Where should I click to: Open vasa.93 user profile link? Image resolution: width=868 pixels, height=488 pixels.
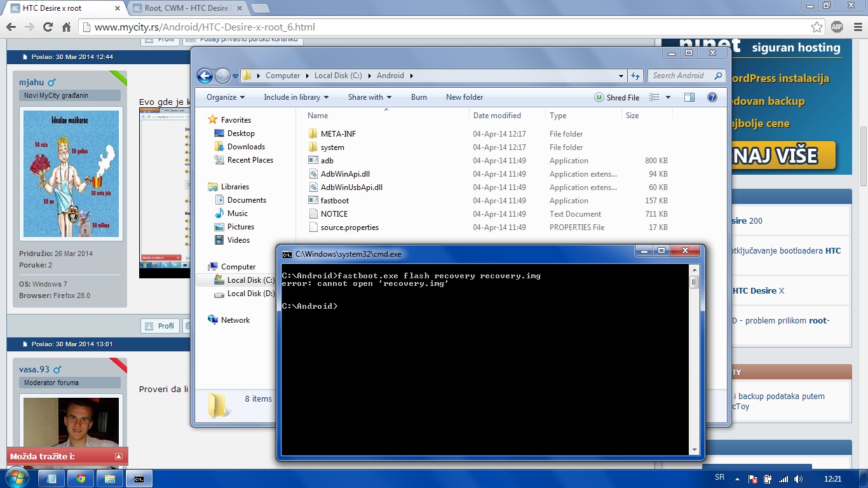click(34, 369)
